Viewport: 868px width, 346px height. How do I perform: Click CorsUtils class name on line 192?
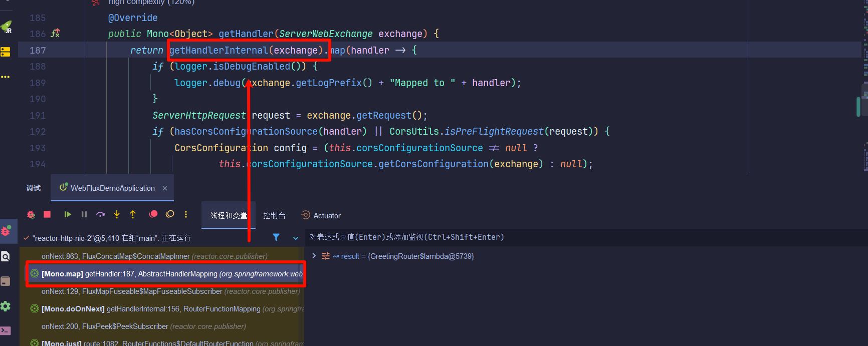[414, 131]
